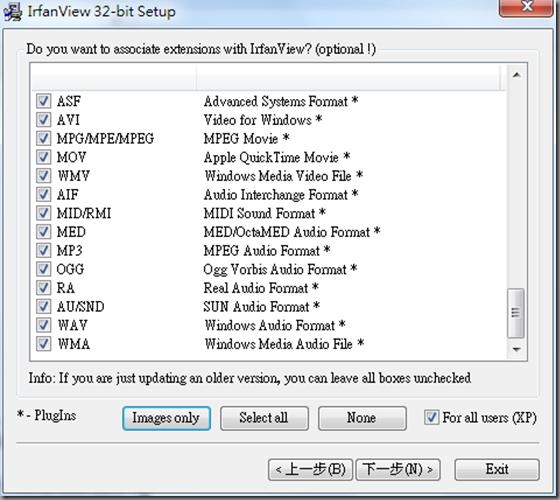This screenshot has height=500, width=560.
Task: Select the Windows Audio Format description
Action: [x=275, y=325]
